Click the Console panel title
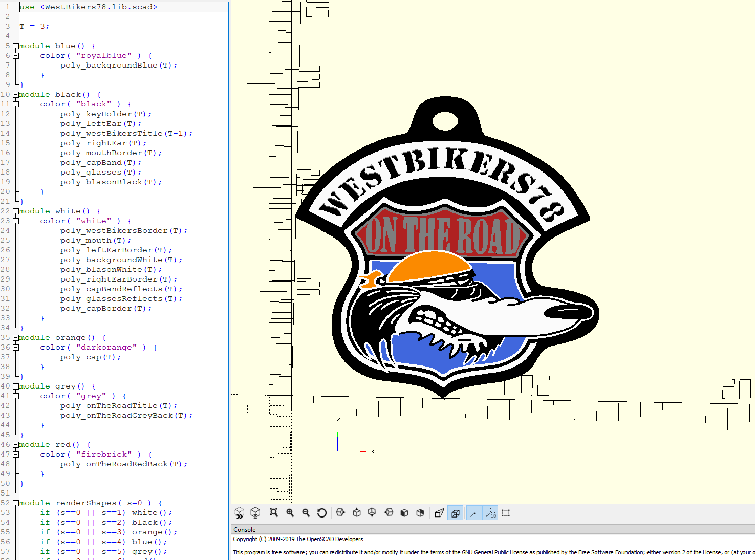755x560 pixels. pos(245,530)
